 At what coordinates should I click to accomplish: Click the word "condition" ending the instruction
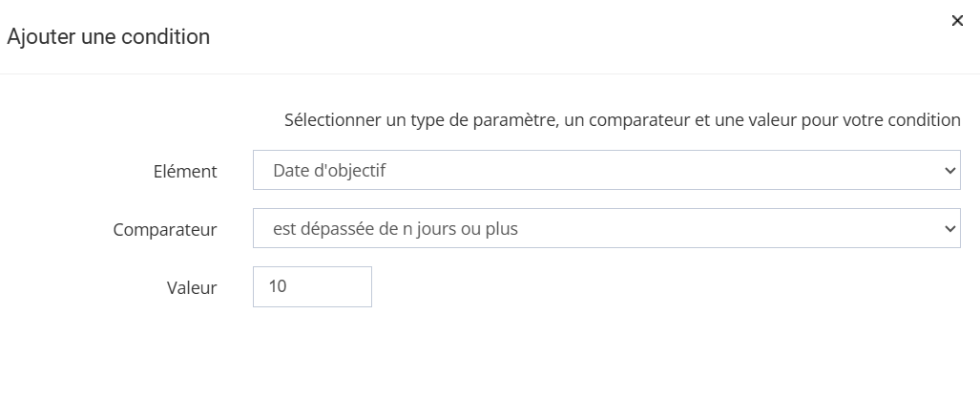[925, 121]
